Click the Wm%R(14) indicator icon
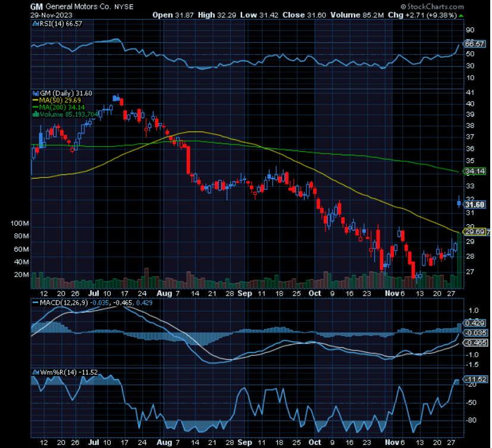The width and height of the screenshot is (492, 448). pyautogui.click(x=36, y=372)
